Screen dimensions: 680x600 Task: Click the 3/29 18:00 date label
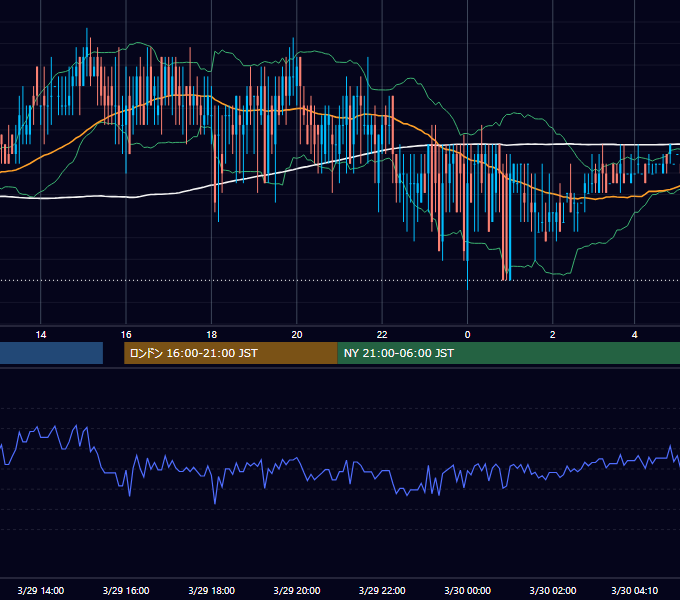point(212,590)
